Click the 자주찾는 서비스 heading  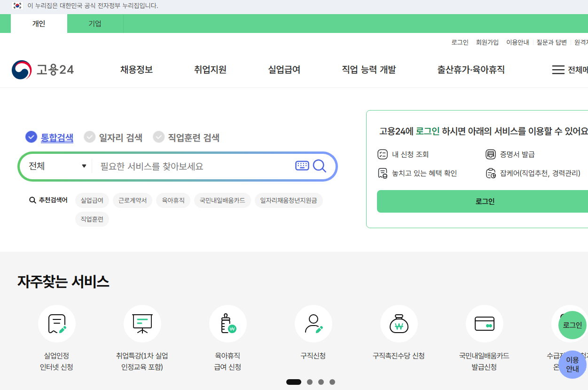(63, 281)
